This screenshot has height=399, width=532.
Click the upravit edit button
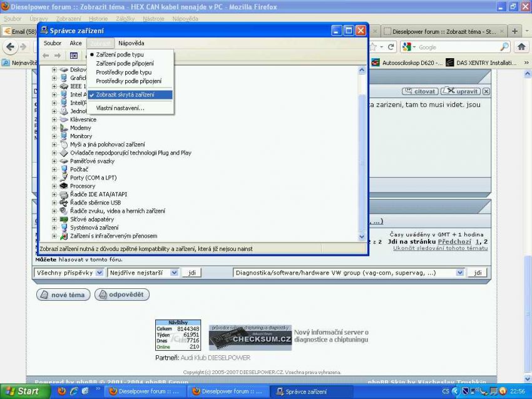[461, 91]
